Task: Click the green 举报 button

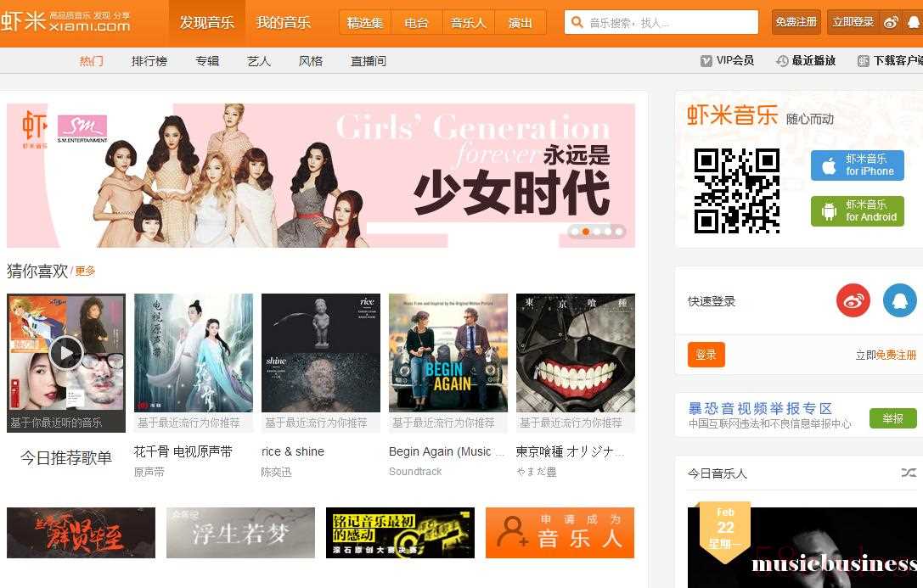Action: tap(893, 418)
